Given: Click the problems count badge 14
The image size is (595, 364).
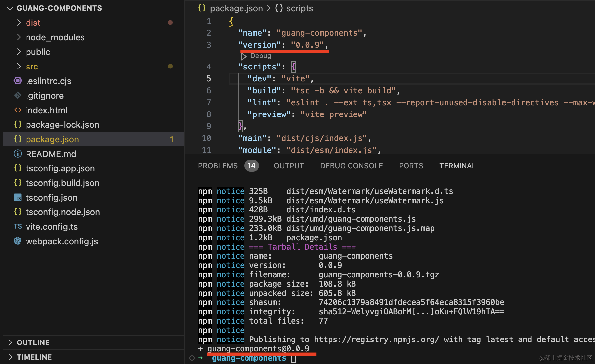Looking at the screenshot, I should pos(252,166).
